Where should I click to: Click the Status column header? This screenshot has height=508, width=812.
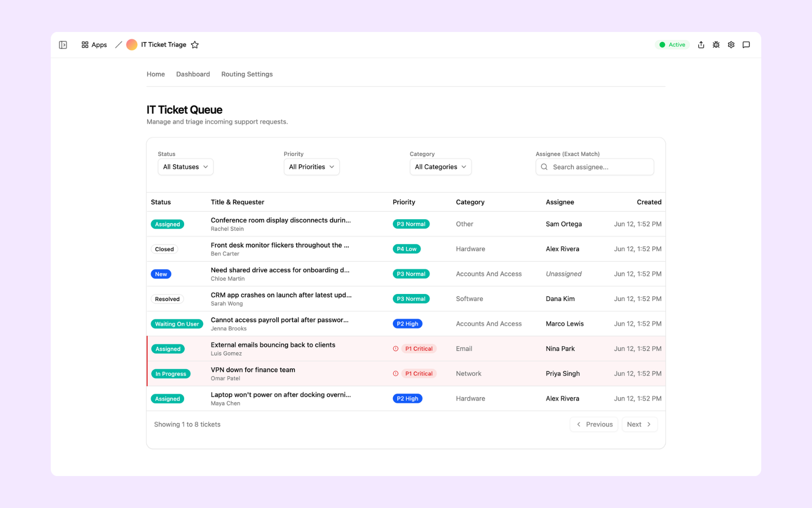[161, 202]
